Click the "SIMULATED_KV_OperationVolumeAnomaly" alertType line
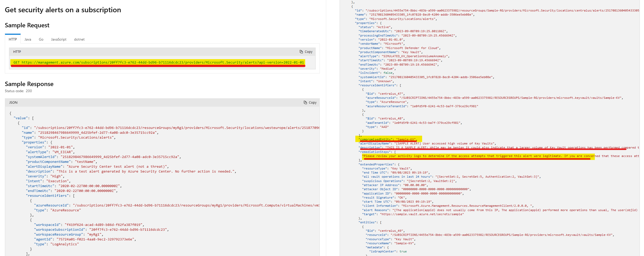Viewport: 644px width, 256px height. coord(404,56)
